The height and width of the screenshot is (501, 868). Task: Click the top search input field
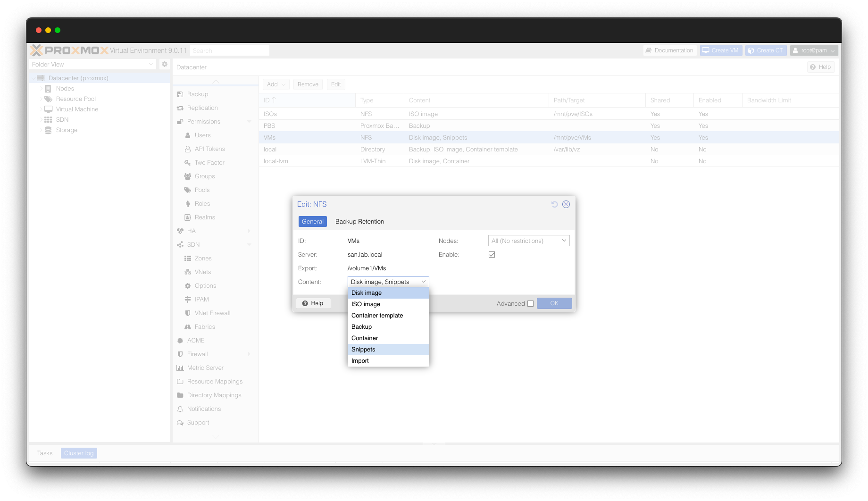coord(230,50)
